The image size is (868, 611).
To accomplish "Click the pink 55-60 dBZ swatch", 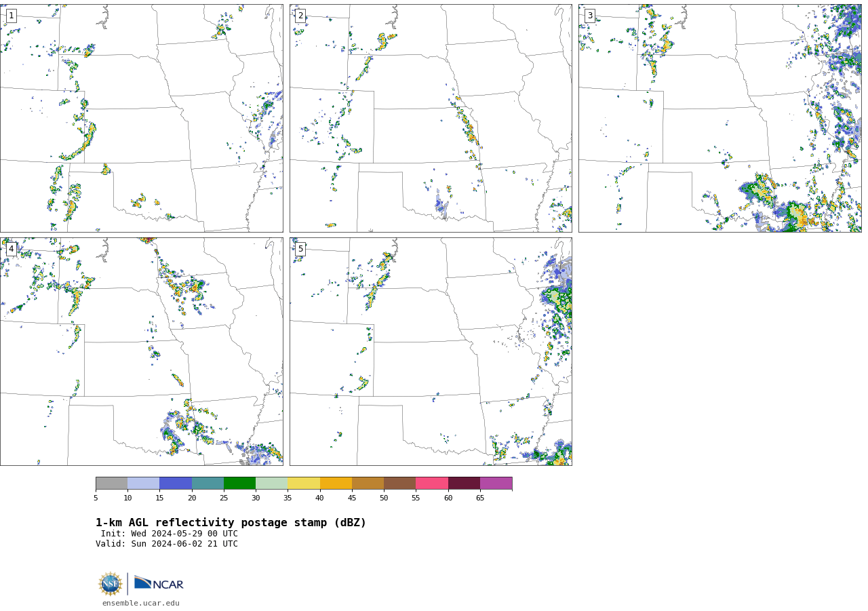I will 432,484.
